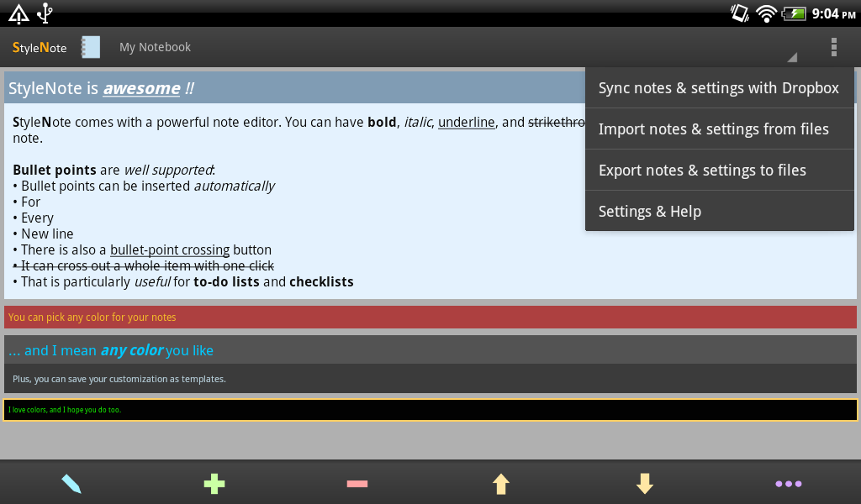Move note up with the up arrow
Viewport: 861px width, 504px height.
coord(501,484)
